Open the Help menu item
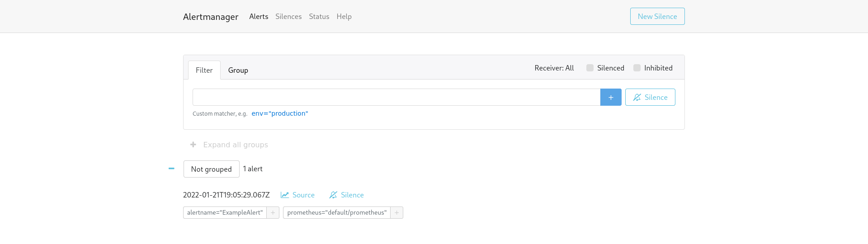Viewport: 868px width, 244px height. [x=344, y=16]
